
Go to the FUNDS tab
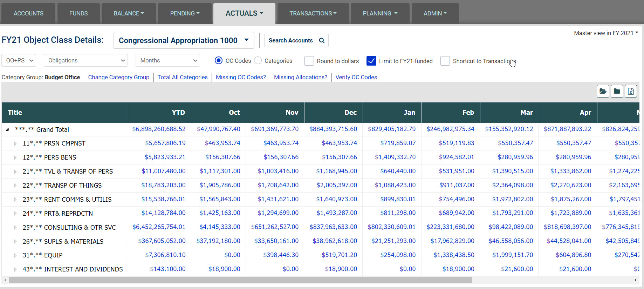point(78,13)
